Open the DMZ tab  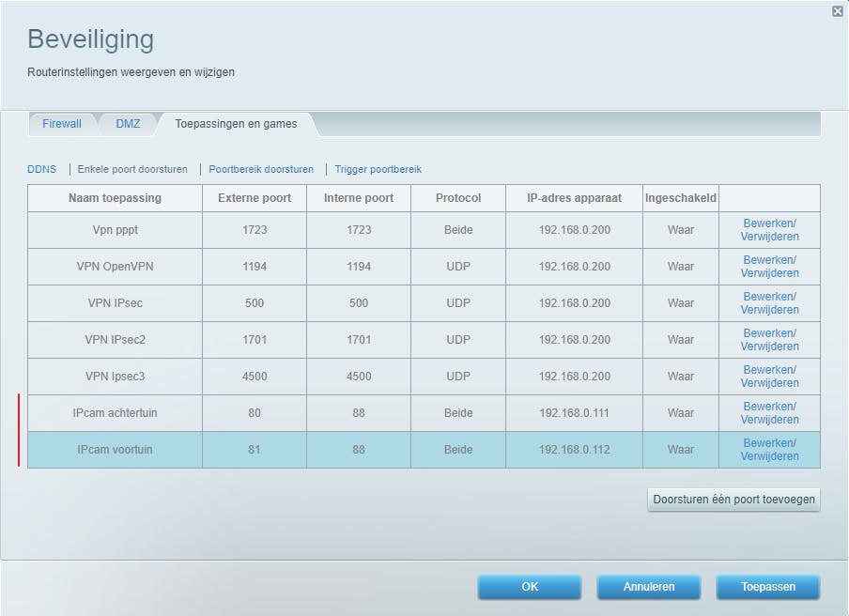click(128, 124)
